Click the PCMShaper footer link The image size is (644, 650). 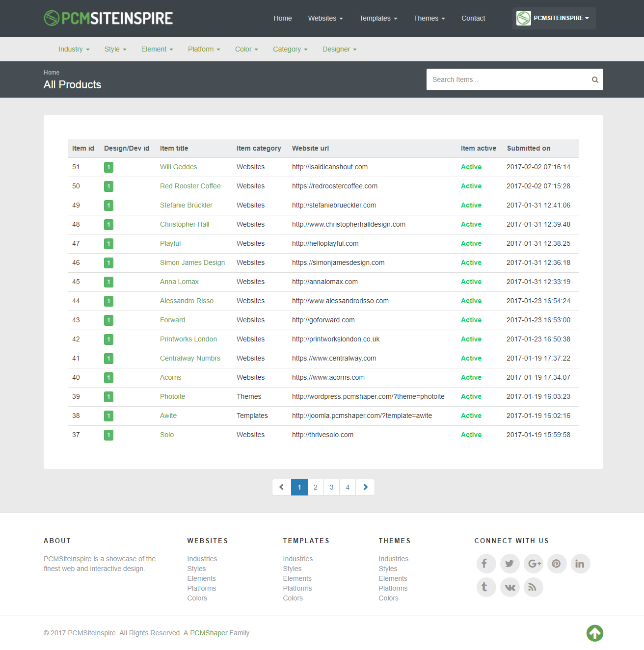click(x=209, y=633)
